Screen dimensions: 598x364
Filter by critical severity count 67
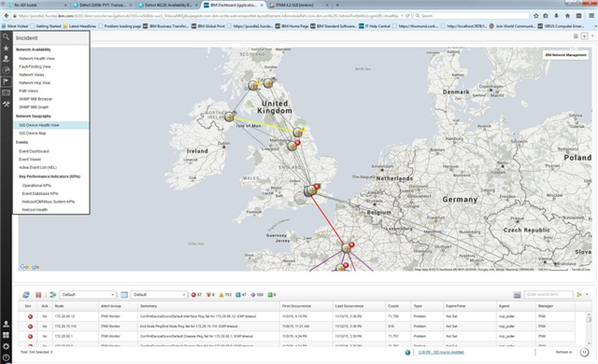[x=196, y=295]
